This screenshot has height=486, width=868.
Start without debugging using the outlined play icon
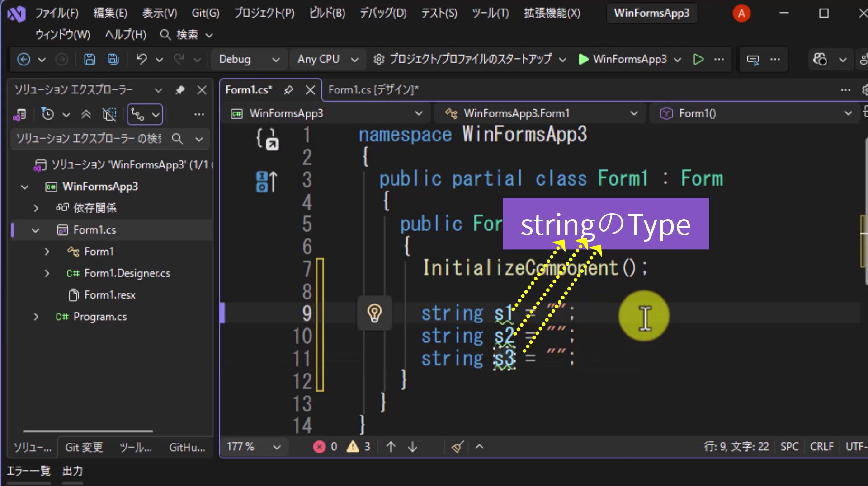point(698,59)
